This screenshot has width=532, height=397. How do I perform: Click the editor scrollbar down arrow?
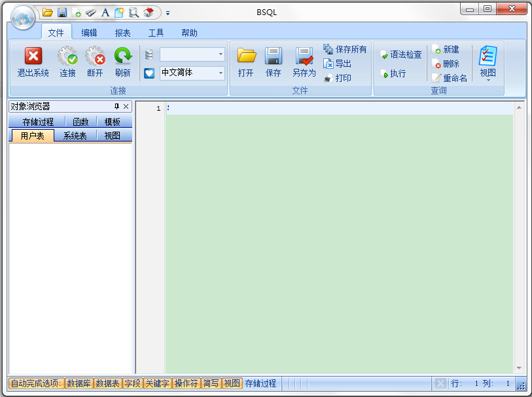point(519,368)
